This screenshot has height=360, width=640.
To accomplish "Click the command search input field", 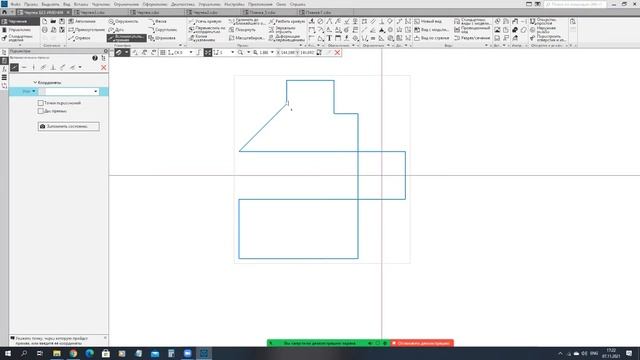I will coord(575,4).
